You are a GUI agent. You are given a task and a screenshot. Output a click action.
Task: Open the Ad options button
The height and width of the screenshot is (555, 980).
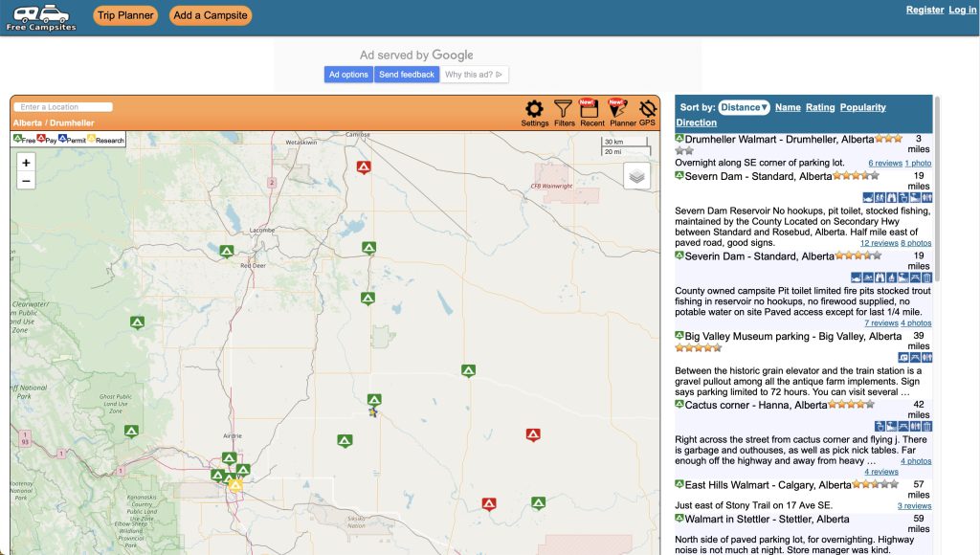tap(348, 75)
